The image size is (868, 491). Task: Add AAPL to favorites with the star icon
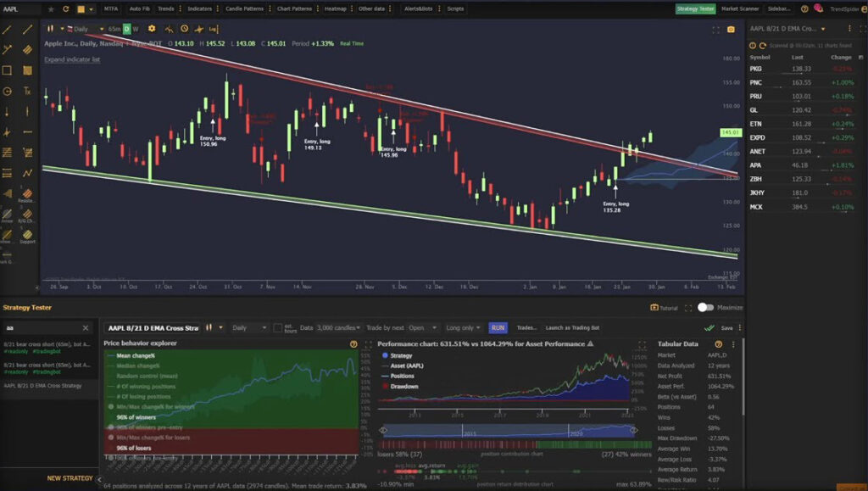click(51, 8)
